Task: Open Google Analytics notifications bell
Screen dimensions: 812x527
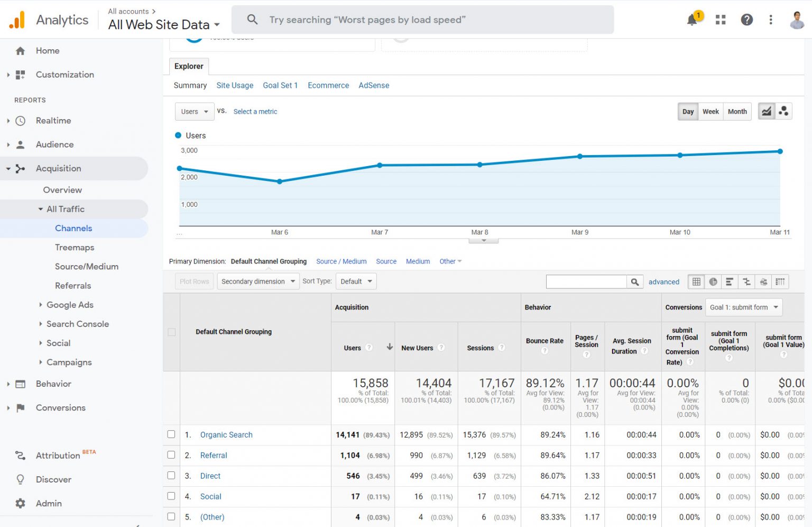Action: [x=692, y=20]
